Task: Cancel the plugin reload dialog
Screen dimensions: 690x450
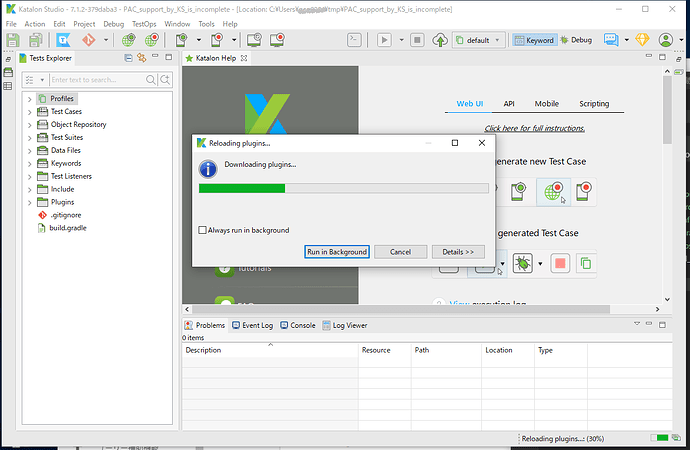Action: pos(400,252)
